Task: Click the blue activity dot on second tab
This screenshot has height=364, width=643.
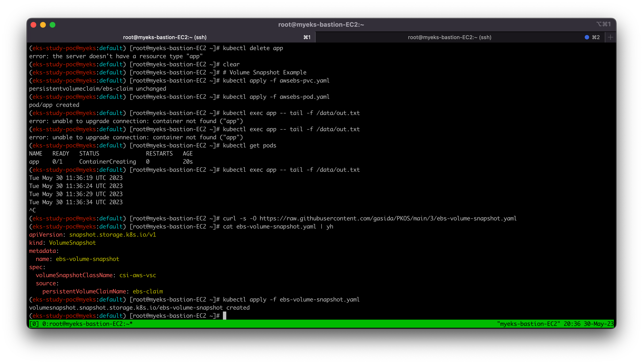Action: click(587, 37)
